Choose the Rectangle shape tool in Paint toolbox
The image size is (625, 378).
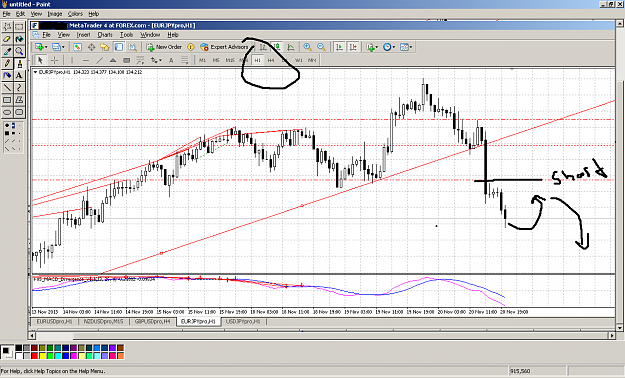click(7, 100)
